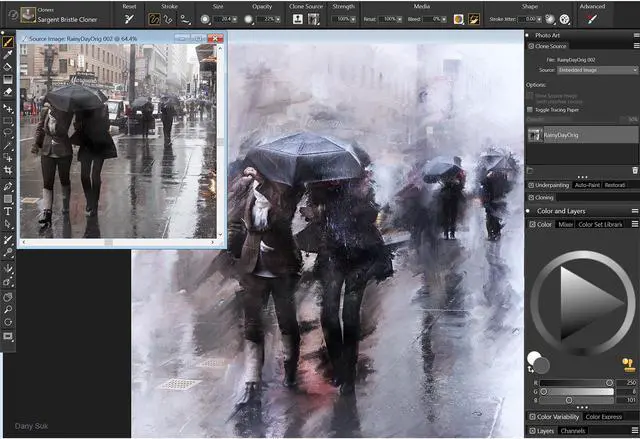Select the Brush tool in the toolbox

point(8,42)
